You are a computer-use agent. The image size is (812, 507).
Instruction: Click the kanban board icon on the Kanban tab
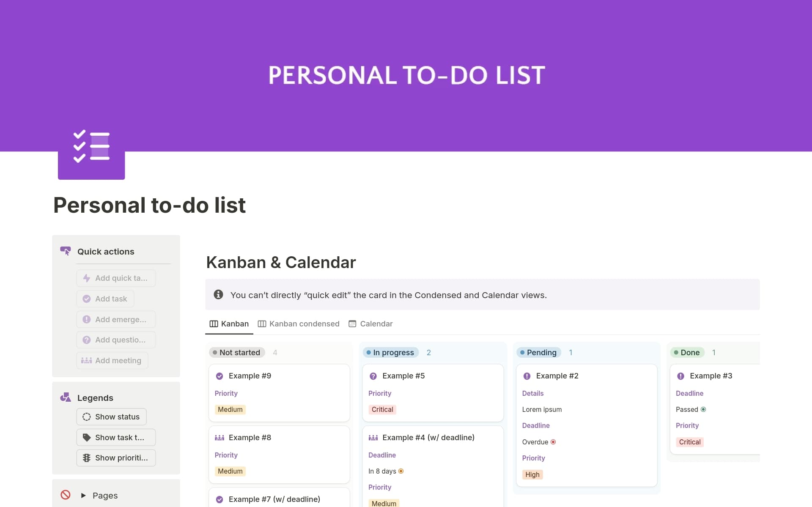tap(213, 323)
